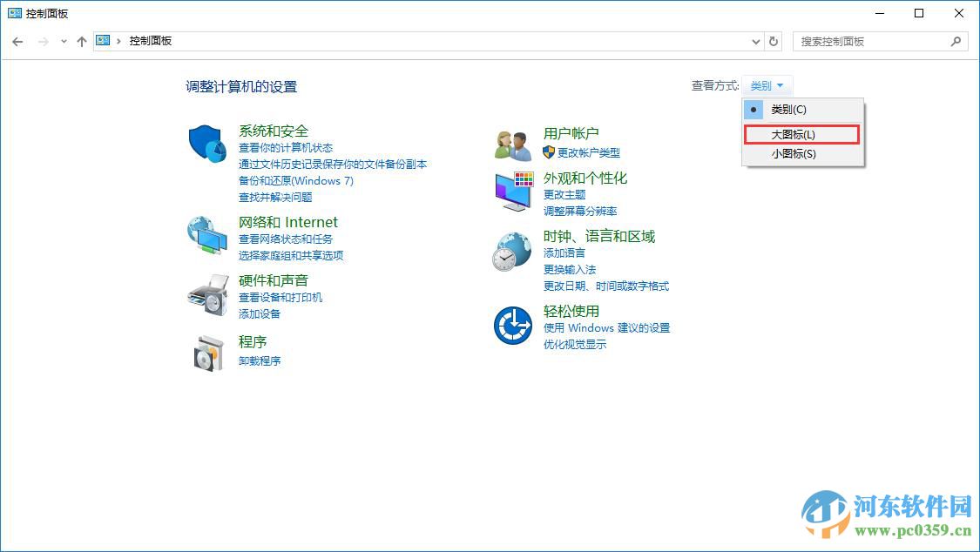This screenshot has width=980, height=552.
Task: Click the 添加语言 link
Action: pyautogui.click(x=566, y=252)
